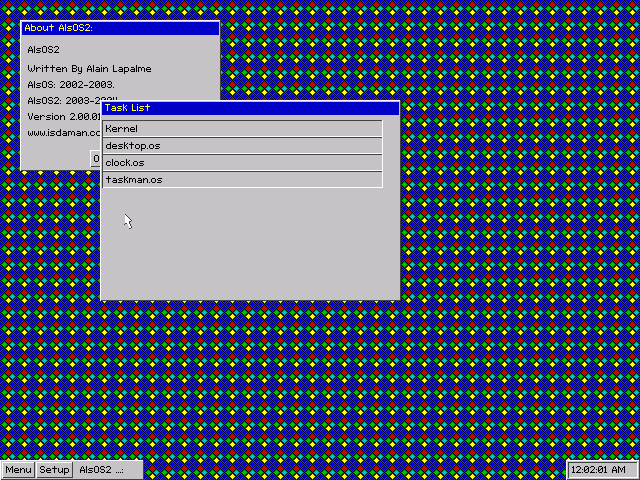Open the Menu button on the taskbar

[17, 470]
